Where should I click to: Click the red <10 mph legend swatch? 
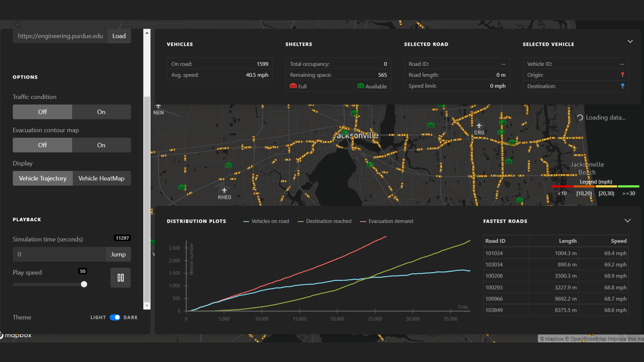point(562,187)
